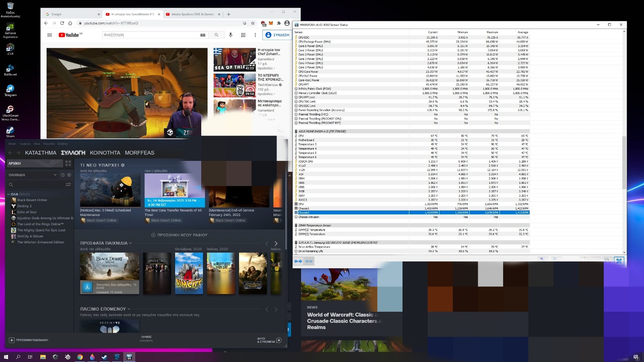Click the YouTube hamburger guide menu icon
644x362 pixels.
coord(50,35)
